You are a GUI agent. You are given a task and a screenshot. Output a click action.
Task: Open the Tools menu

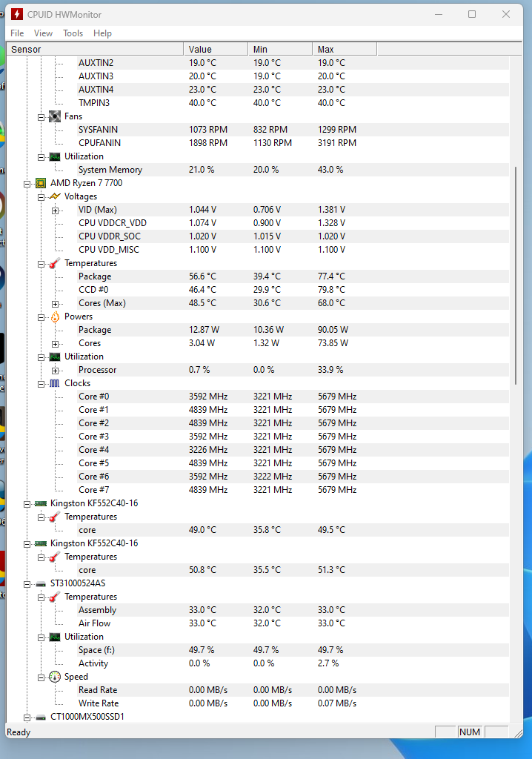[73, 33]
